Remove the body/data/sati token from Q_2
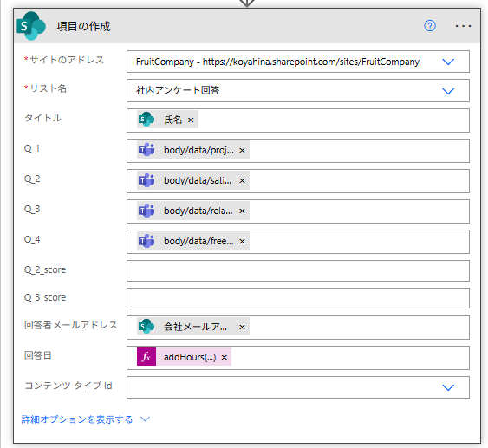This screenshot has width=488, height=448. (x=242, y=181)
